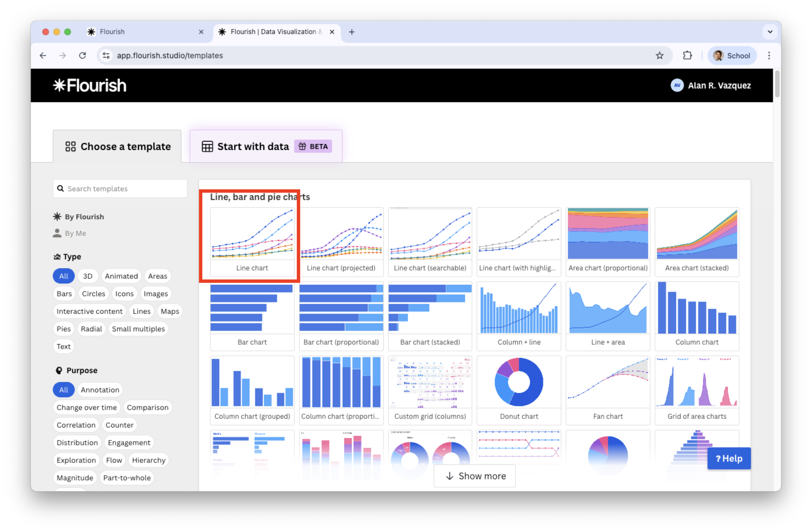Click the Help button

coord(729,458)
